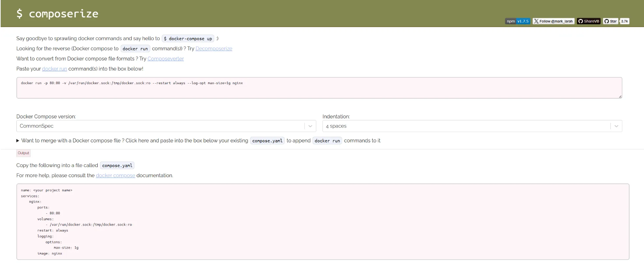Screen dimensions: 644x263
Task: Open the ShareVB GitHub badge
Action: coord(589,21)
